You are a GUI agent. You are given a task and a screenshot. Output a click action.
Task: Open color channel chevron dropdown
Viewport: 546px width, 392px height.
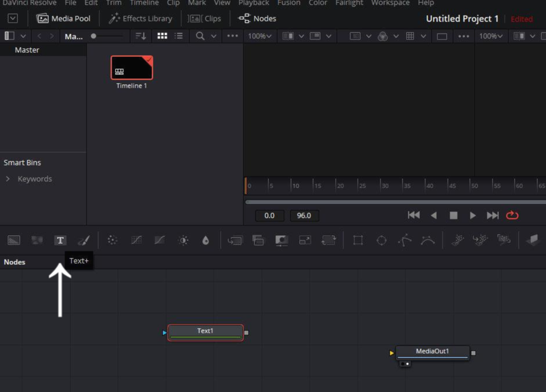[396, 36]
